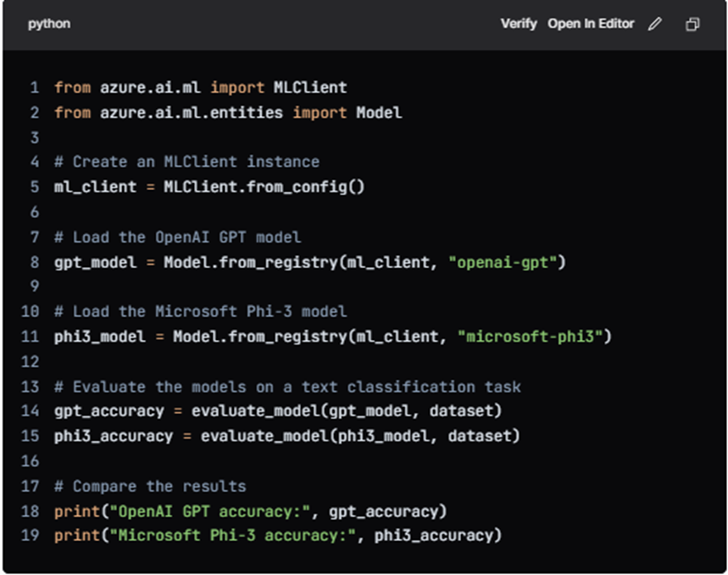728x575 pixels.
Task: Click the pencil edit icon
Action: pyautogui.click(x=654, y=24)
